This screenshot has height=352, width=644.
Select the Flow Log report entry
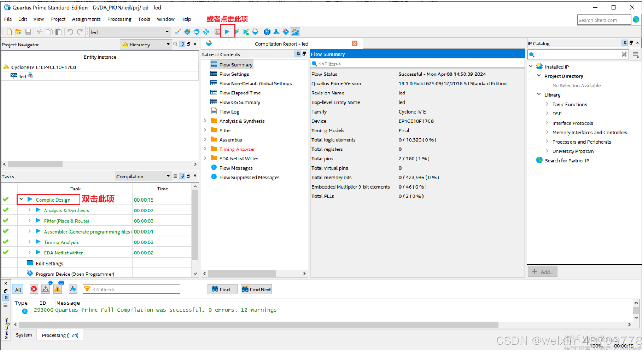229,112
